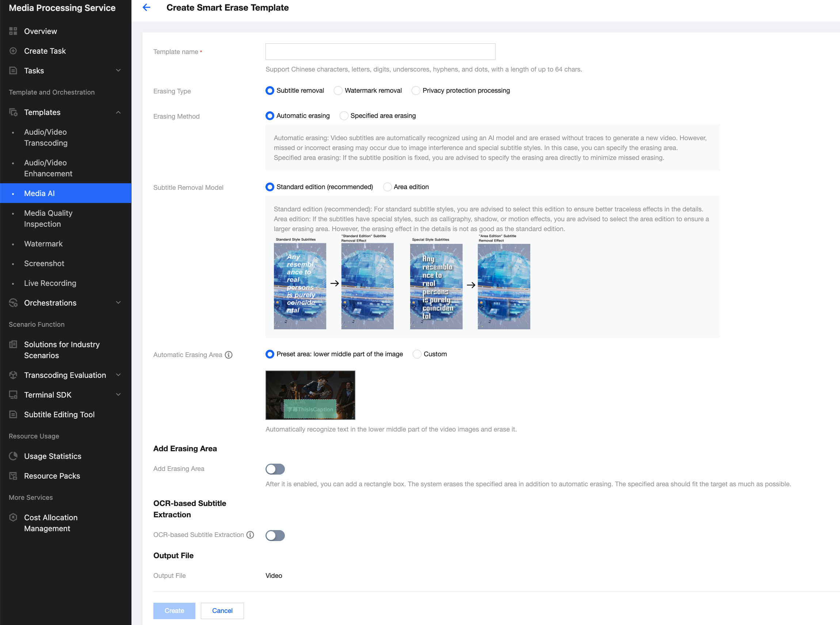The width and height of the screenshot is (840, 625).
Task: Expand the Orchestrations menu chevron
Action: point(118,303)
